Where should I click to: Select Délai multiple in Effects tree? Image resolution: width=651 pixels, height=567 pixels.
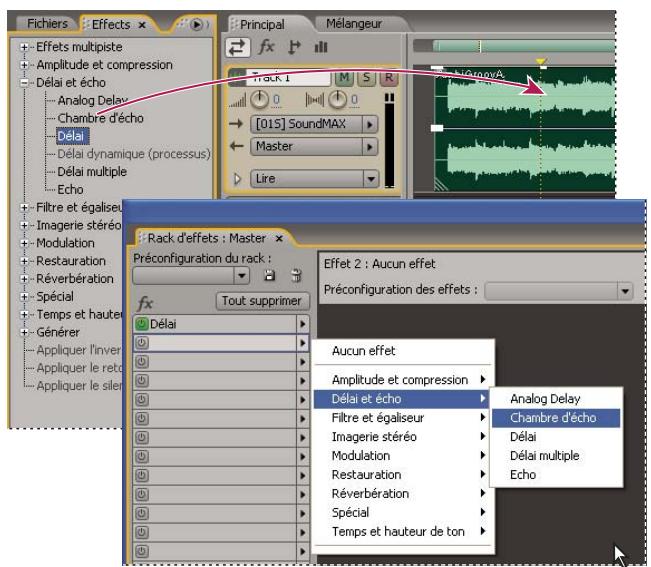(x=92, y=172)
